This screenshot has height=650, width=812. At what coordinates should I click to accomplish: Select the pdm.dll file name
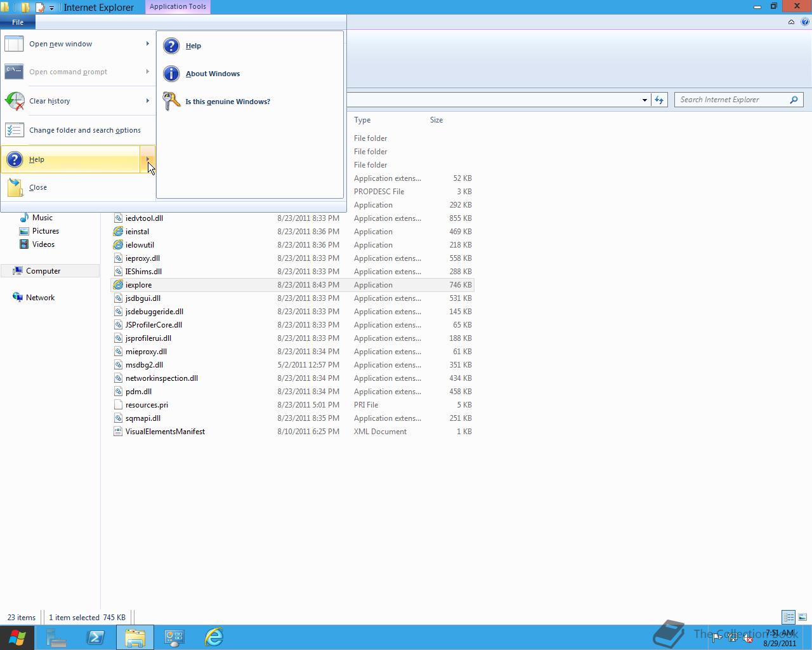point(138,392)
